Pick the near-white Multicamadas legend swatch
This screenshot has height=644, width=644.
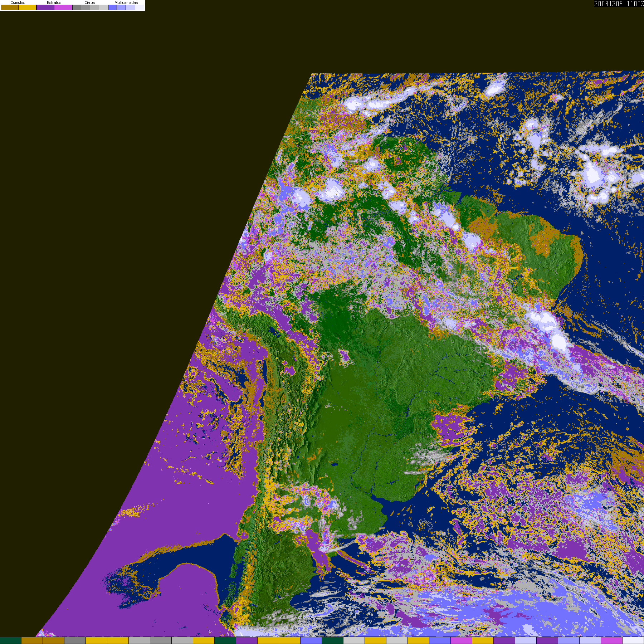click(x=139, y=7)
